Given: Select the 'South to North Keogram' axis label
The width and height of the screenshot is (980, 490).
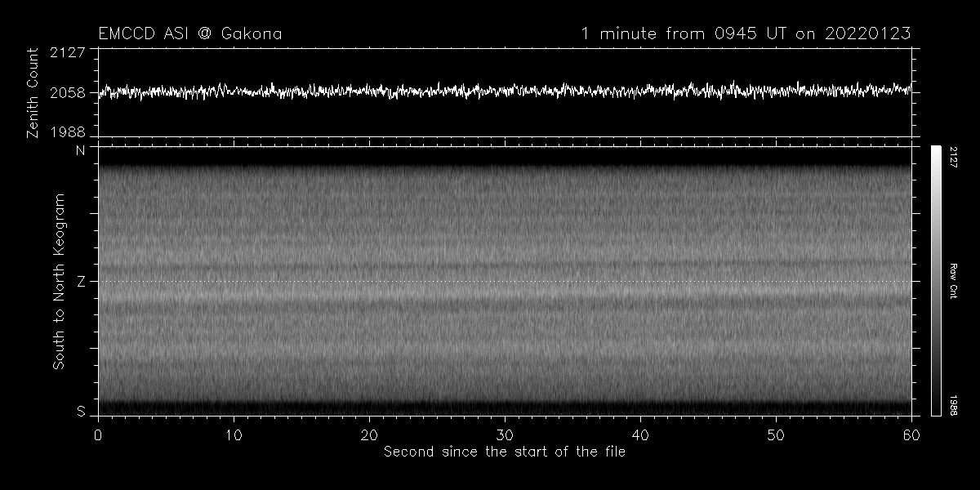Looking at the screenshot, I should [60, 282].
